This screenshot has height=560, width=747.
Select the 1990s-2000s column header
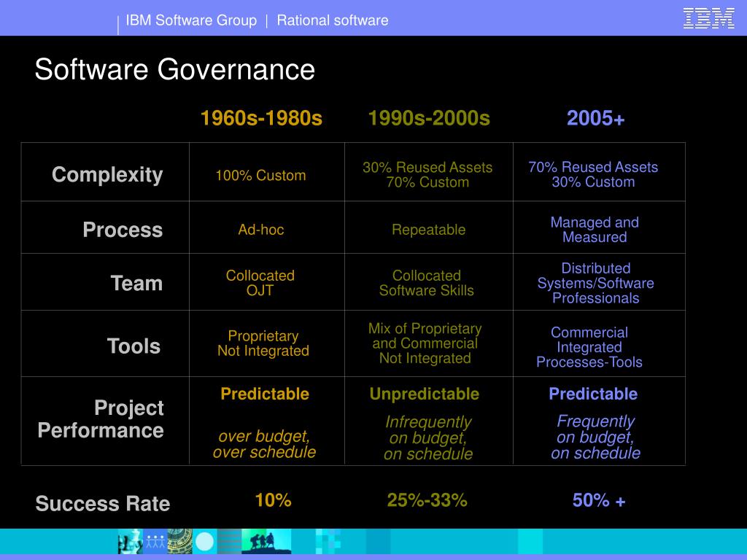[428, 118]
